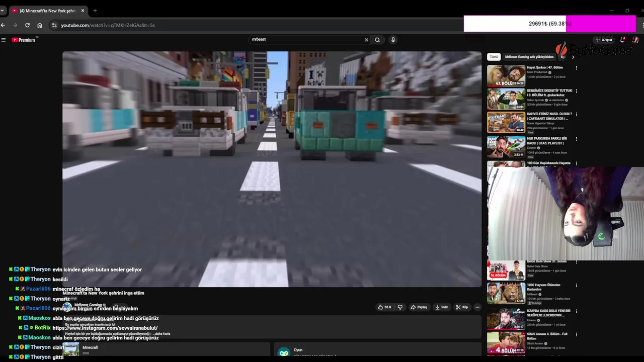Open options for '1000 Hayvanı Ölümden Kurtardım'

577,286
